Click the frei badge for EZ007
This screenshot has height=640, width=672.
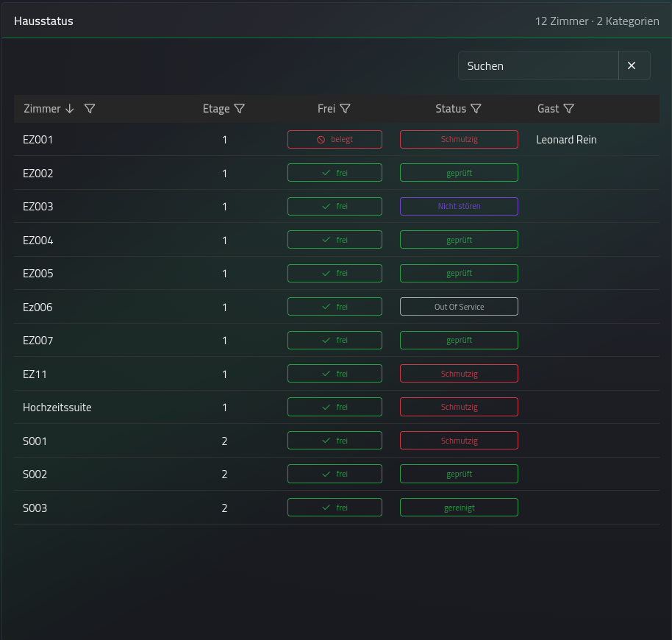pos(335,340)
